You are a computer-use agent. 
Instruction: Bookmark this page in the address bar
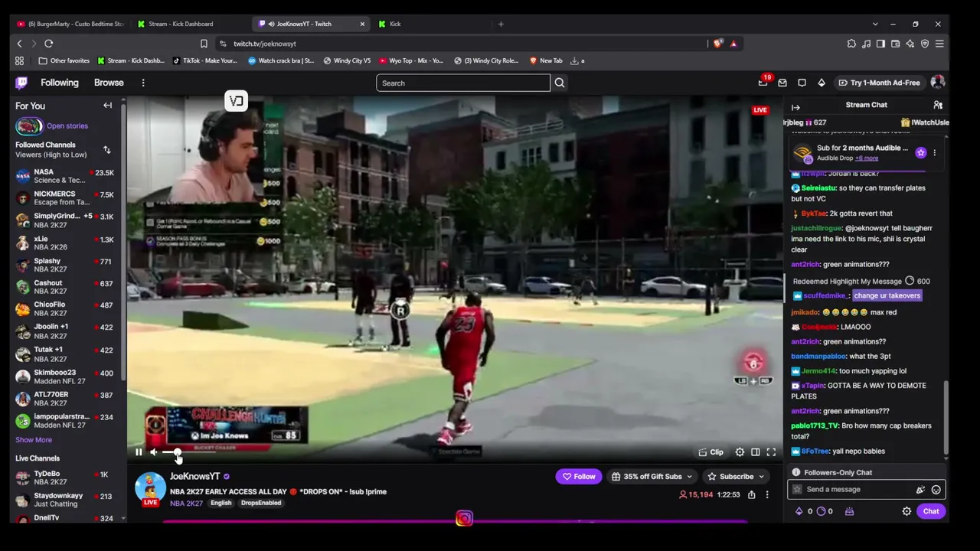point(204,44)
